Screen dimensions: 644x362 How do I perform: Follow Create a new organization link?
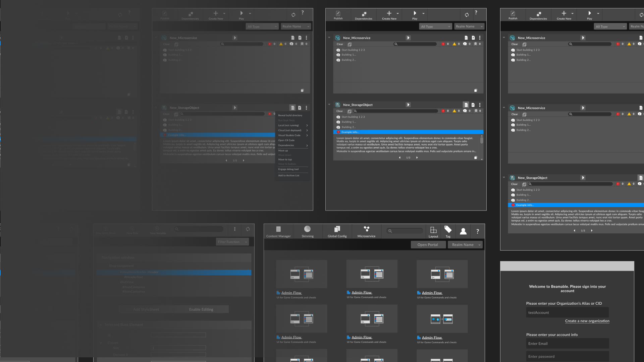[587, 321]
